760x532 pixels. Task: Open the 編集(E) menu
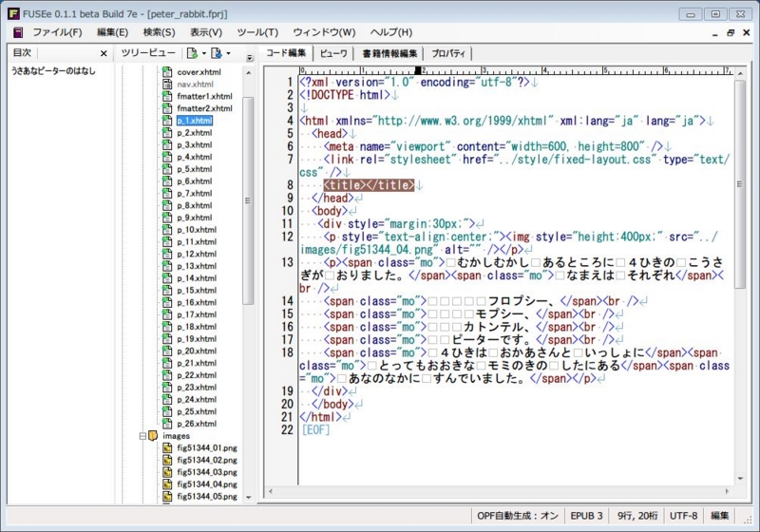pos(112,32)
